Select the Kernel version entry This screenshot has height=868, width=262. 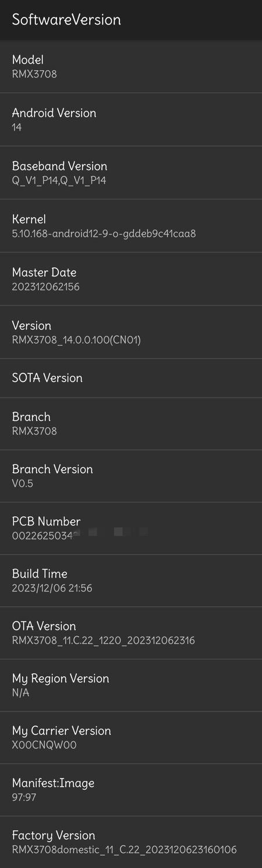click(x=131, y=226)
